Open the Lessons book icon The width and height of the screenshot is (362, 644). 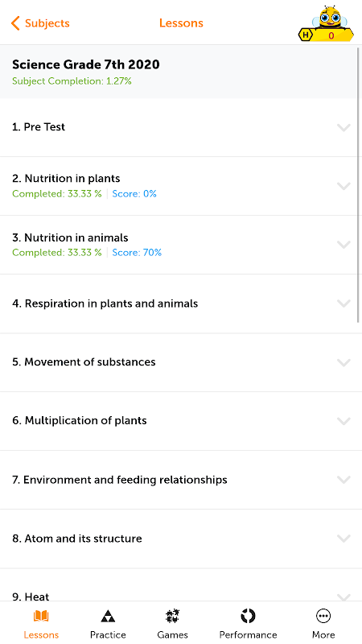coord(41,616)
